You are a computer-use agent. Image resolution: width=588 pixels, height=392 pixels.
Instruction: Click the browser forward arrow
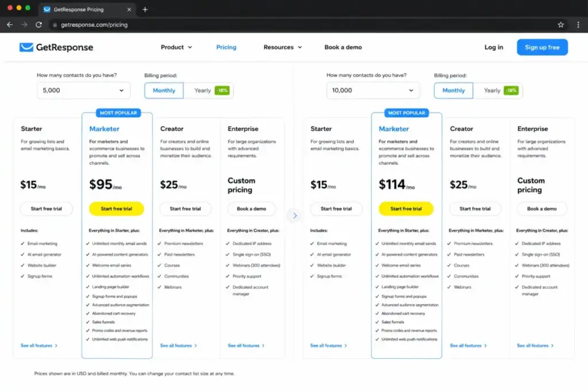24,25
